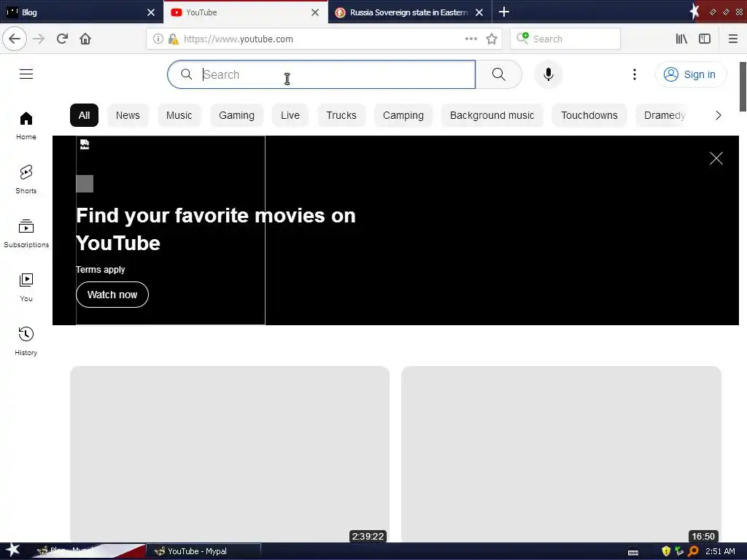Open YouTube settings three-dot menu

[634, 74]
